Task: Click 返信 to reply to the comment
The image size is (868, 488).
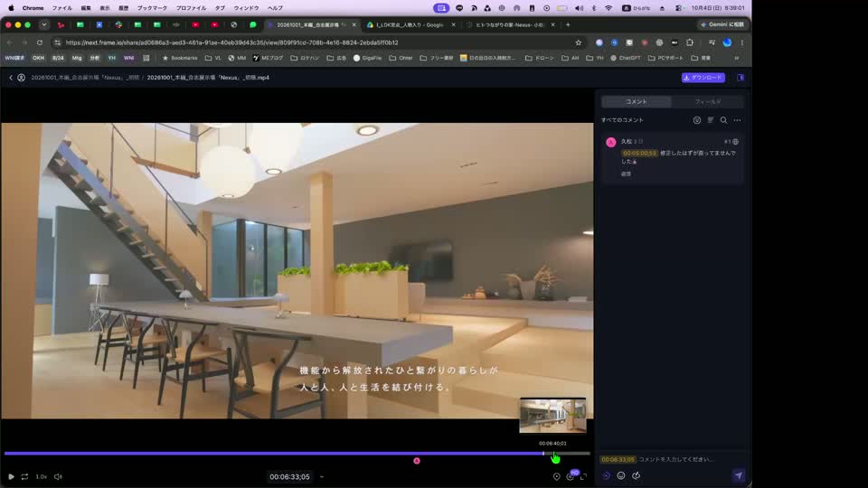Action: tap(626, 174)
